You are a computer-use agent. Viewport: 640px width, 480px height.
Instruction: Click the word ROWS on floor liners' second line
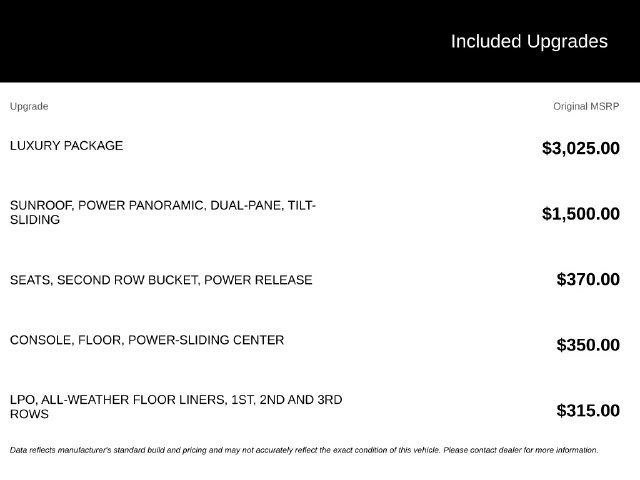pyautogui.click(x=29, y=414)
